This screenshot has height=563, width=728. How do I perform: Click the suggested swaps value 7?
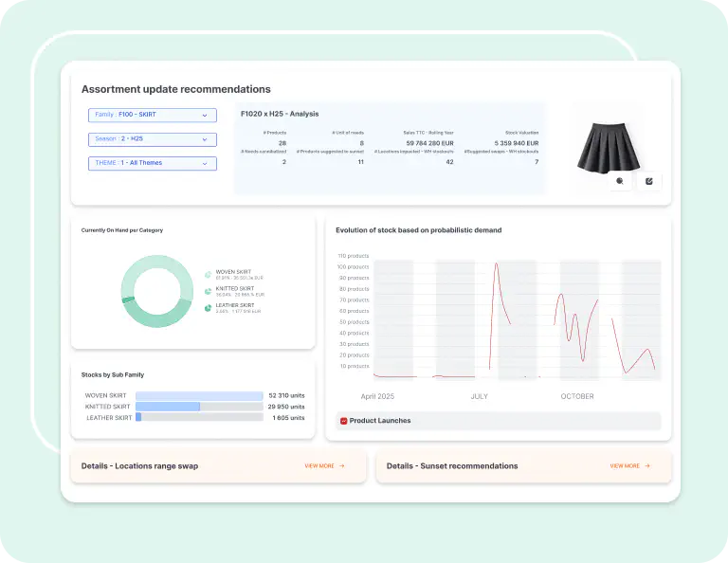pyautogui.click(x=537, y=162)
